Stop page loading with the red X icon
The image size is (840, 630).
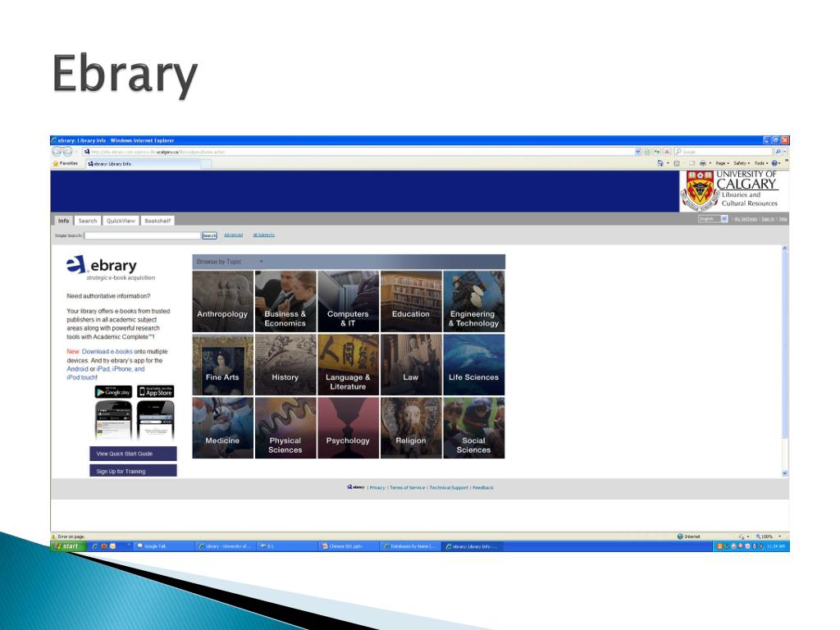click(x=667, y=152)
